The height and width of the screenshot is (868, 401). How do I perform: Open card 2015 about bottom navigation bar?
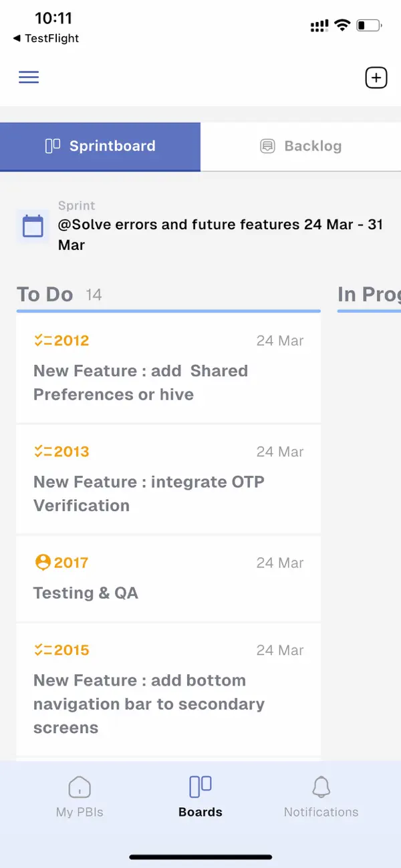pos(167,692)
